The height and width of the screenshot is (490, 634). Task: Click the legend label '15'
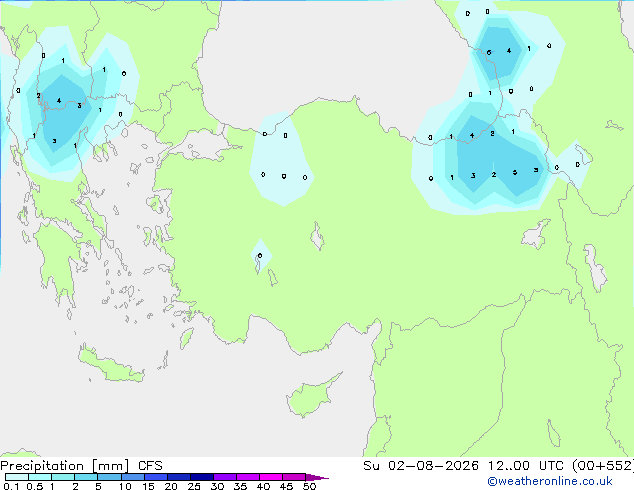coord(148,486)
